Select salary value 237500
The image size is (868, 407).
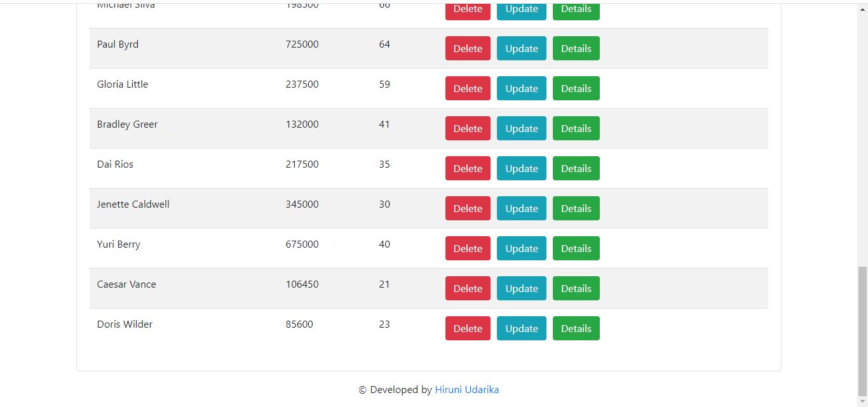(302, 84)
